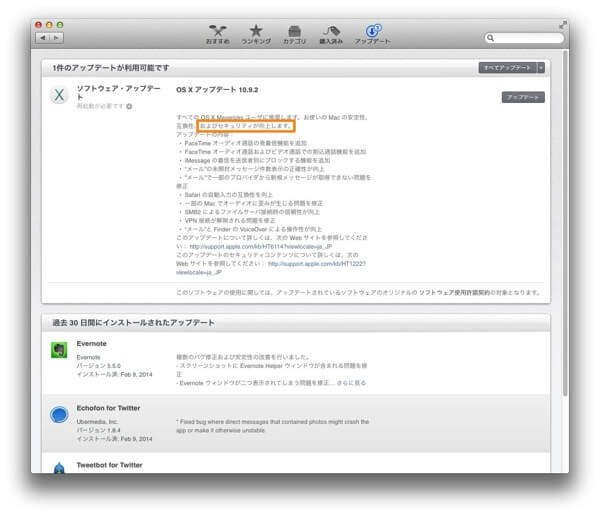Click the green zoom window button
600x516 pixels.
[x=60, y=25]
